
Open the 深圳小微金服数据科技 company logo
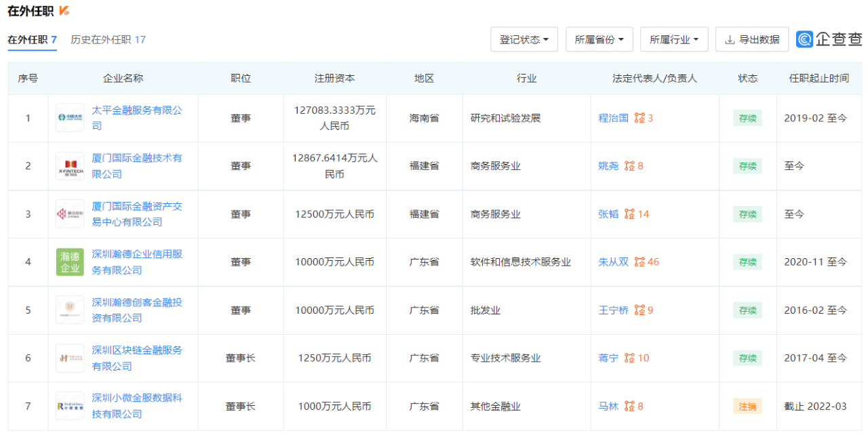tap(70, 406)
